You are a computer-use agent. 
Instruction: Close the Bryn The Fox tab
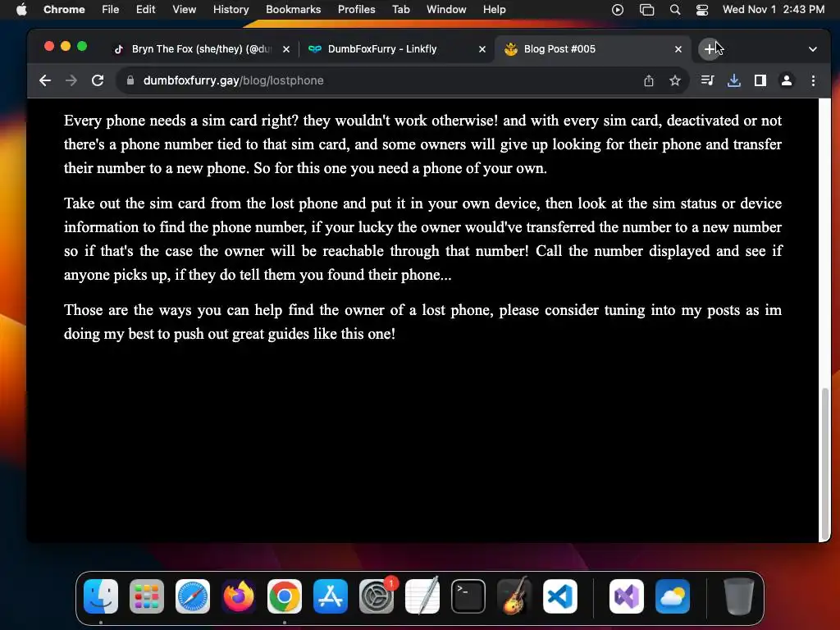[x=286, y=49]
